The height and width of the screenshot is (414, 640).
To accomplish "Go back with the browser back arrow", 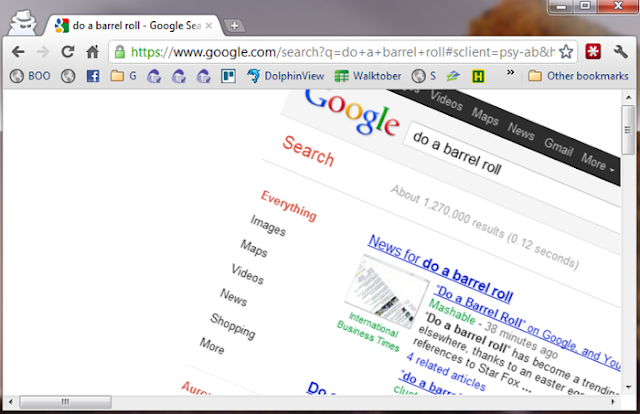I will pyautogui.click(x=18, y=52).
